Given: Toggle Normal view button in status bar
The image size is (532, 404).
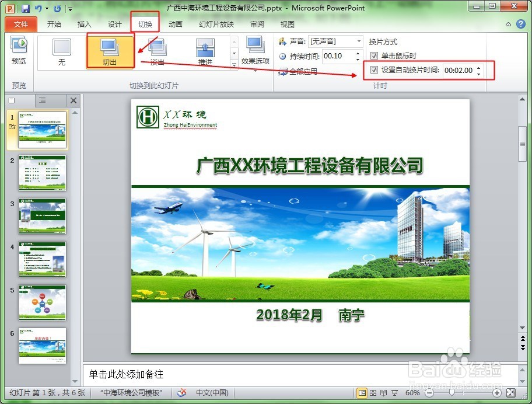Looking at the screenshot, I should [x=362, y=392].
